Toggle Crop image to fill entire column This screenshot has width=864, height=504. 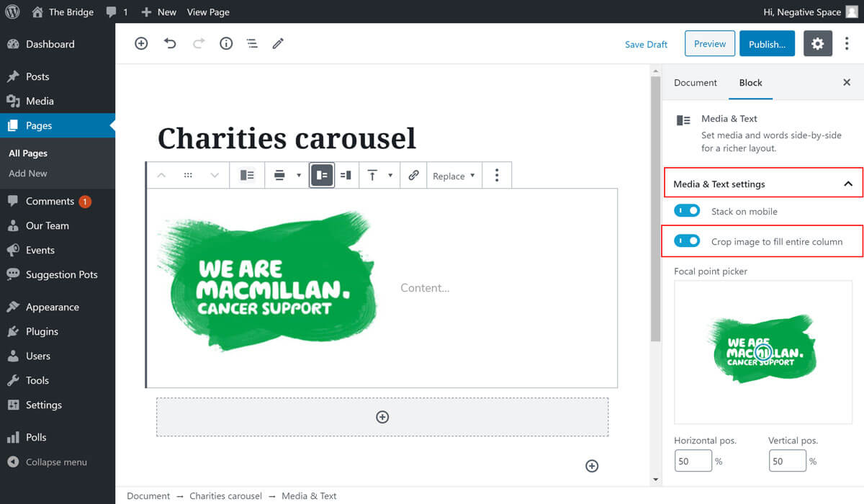pos(687,241)
